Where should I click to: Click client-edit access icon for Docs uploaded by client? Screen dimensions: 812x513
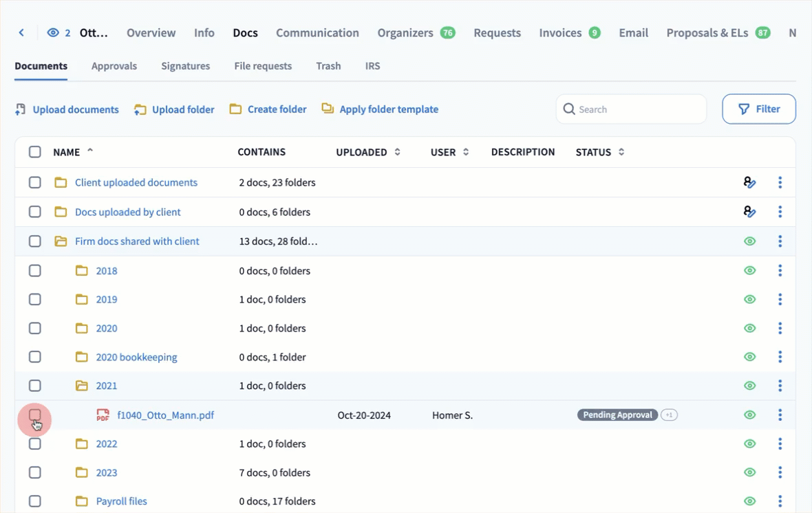click(749, 212)
